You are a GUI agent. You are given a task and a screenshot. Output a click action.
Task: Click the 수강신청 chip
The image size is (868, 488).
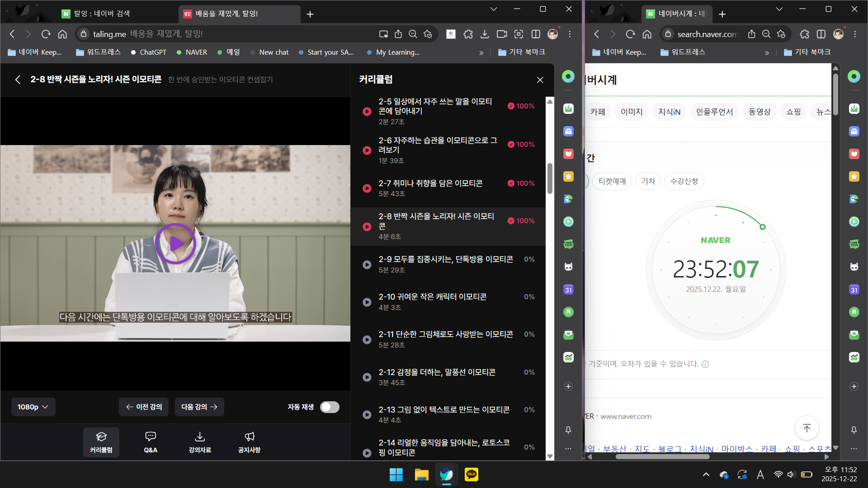point(684,181)
